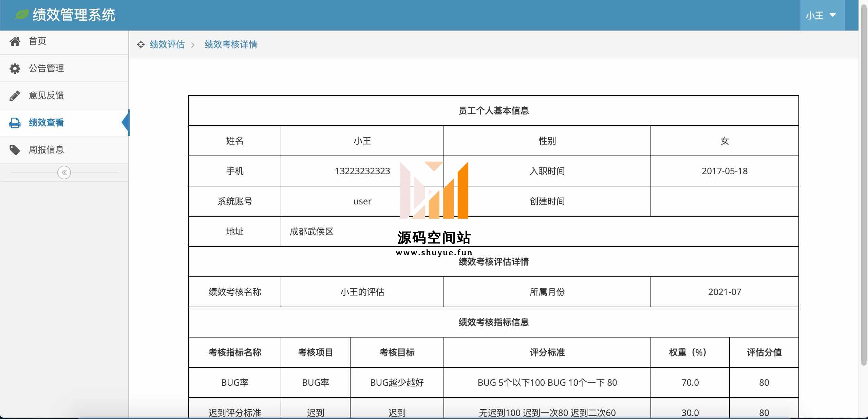Collapse the sidebar with double-chevron button
Image resolution: width=868 pixels, height=419 pixels.
pos(64,172)
